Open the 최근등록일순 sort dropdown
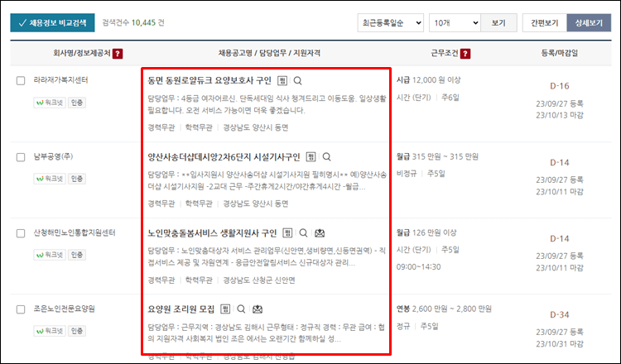Viewport: 621px width, 364px height. [x=391, y=22]
